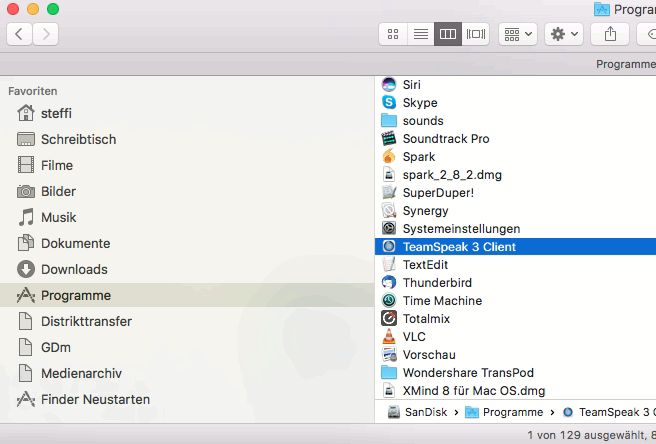
Task: Select the Skype application icon
Action: pyautogui.click(x=389, y=103)
